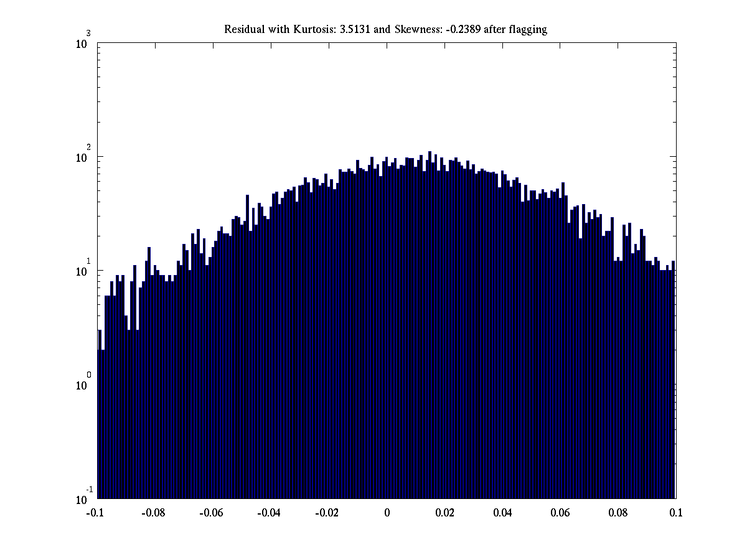The width and height of the screenshot is (747, 560).
Task: Click the y-axis label 10 to the power 0
Action: click(x=84, y=383)
